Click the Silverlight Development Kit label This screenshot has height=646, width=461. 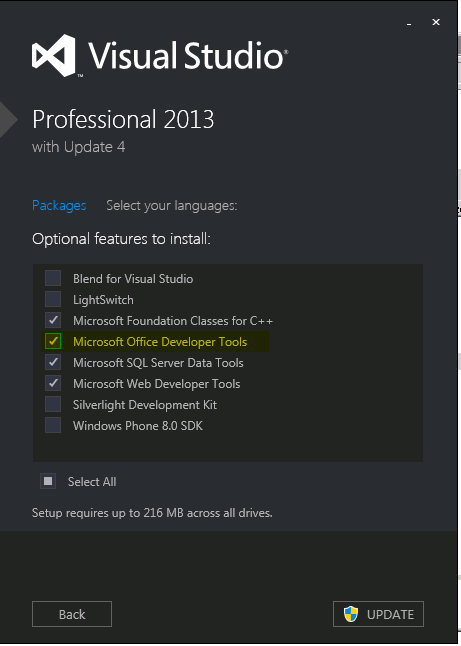coord(145,405)
